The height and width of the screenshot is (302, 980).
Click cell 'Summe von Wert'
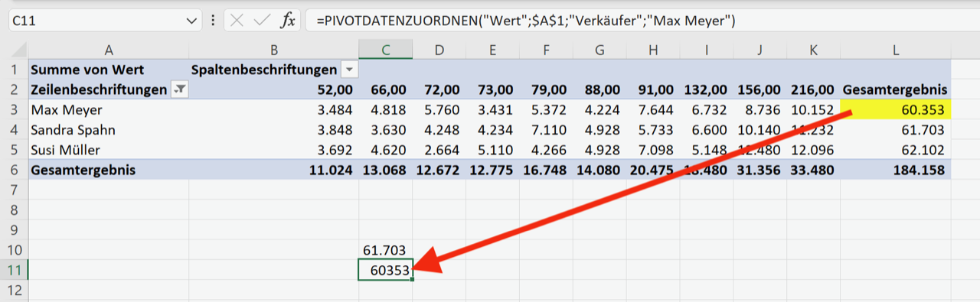coord(109,70)
